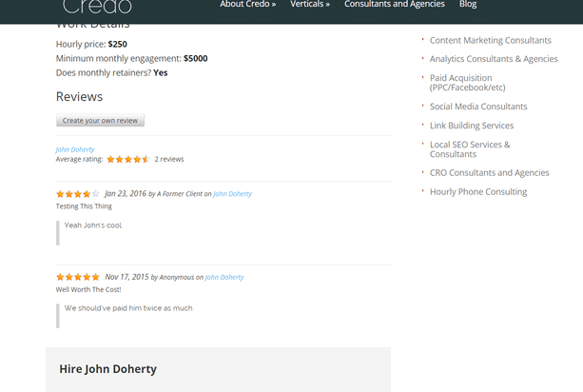The height and width of the screenshot is (392, 583).
Task: Open the About Credo menu
Action: [x=247, y=4]
